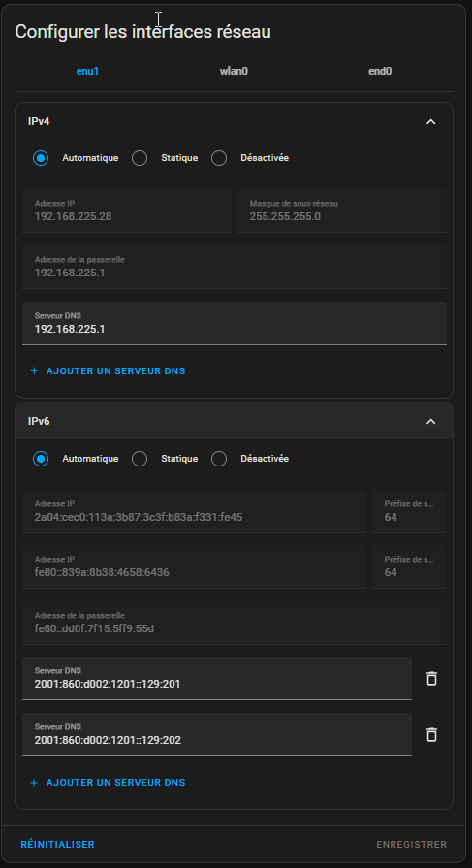
Task: Delete the DNS server ending in 129:201
Action: coord(431,679)
